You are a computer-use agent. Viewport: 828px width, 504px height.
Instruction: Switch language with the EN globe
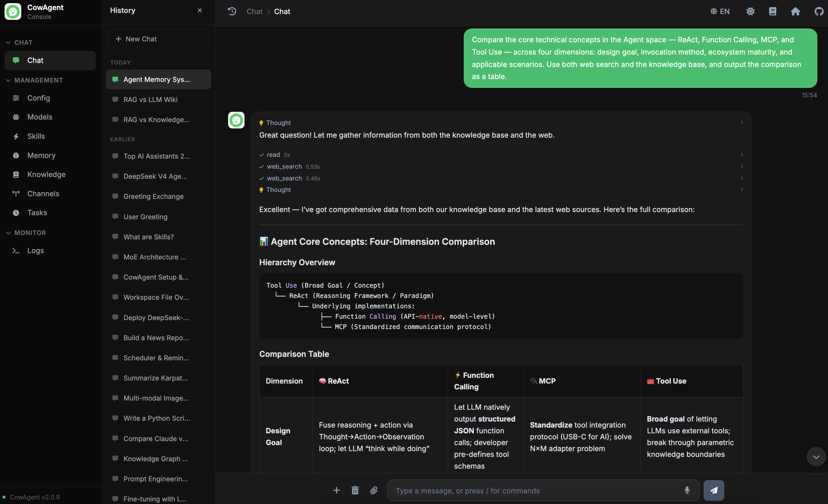(720, 11)
